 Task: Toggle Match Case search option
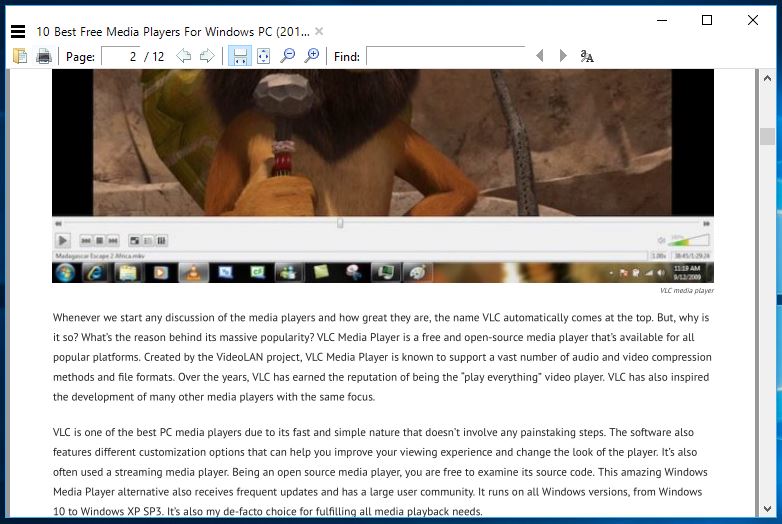coord(587,56)
